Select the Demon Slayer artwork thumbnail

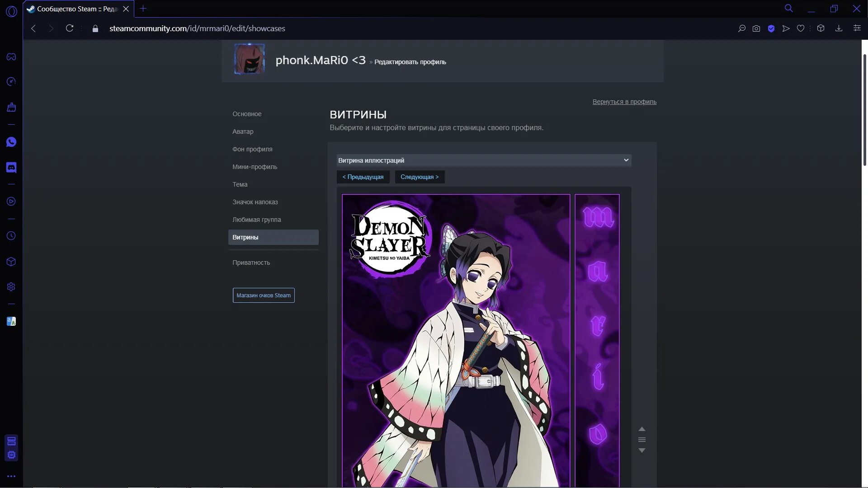click(x=456, y=341)
